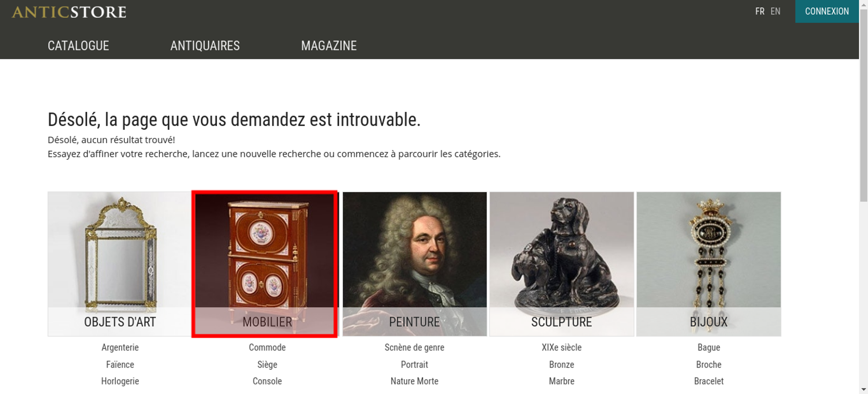Image resolution: width=868 pixels, height=394 pixels.
Task: Go to the Magazine section
Action: point(329,46)
